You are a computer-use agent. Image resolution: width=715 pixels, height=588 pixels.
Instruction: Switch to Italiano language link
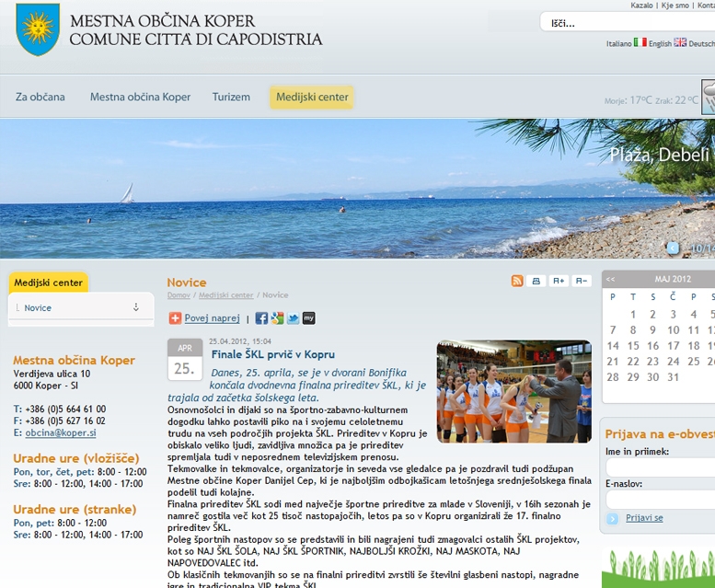pos(618,43)
